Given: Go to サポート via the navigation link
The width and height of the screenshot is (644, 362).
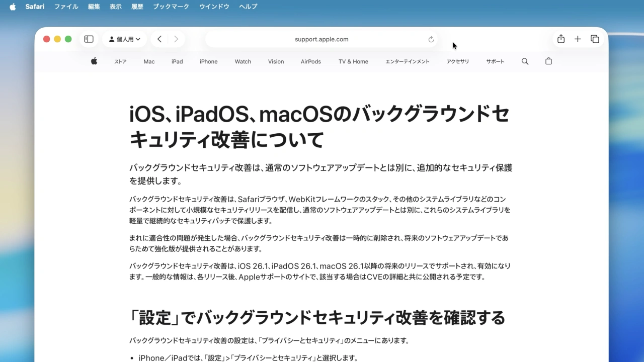Looking at the screenshot, I should pyautogui.click(x=495, y=61).
